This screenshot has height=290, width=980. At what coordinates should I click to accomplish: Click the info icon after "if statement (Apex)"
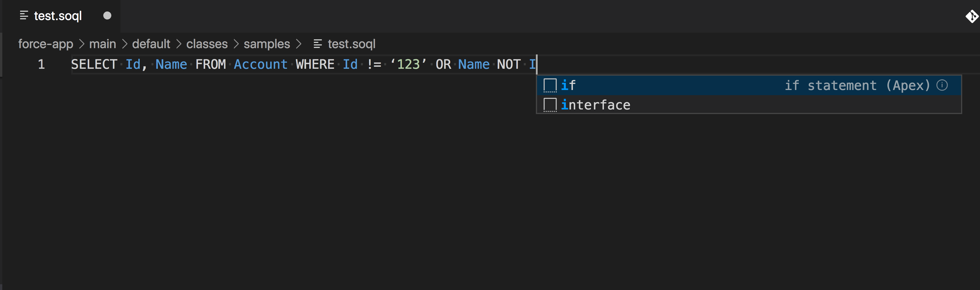[943, 85]
